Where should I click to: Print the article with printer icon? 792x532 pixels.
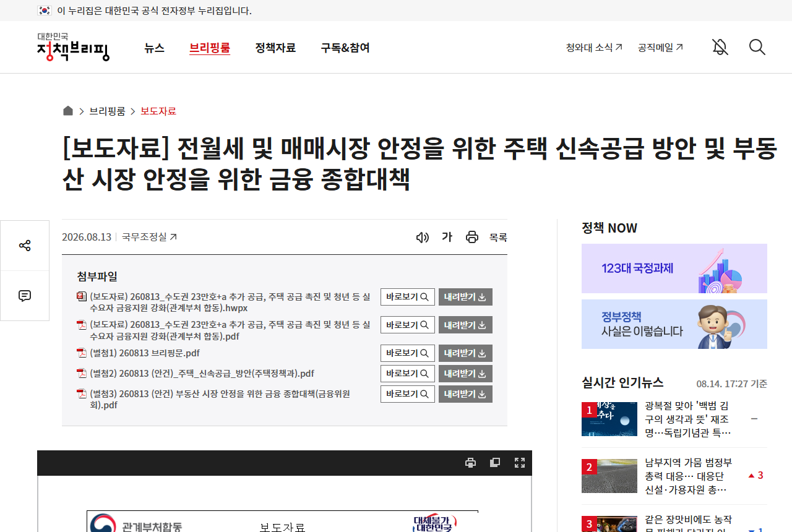pyautogui.click(x=472, y=237)
